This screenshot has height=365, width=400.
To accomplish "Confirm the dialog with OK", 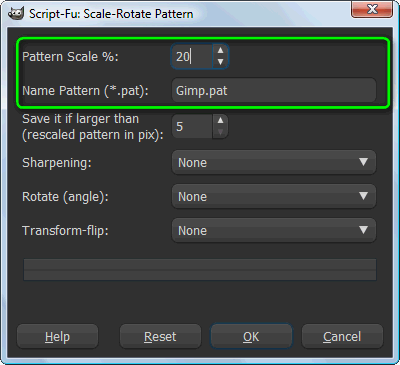I will tap(251, 337).
